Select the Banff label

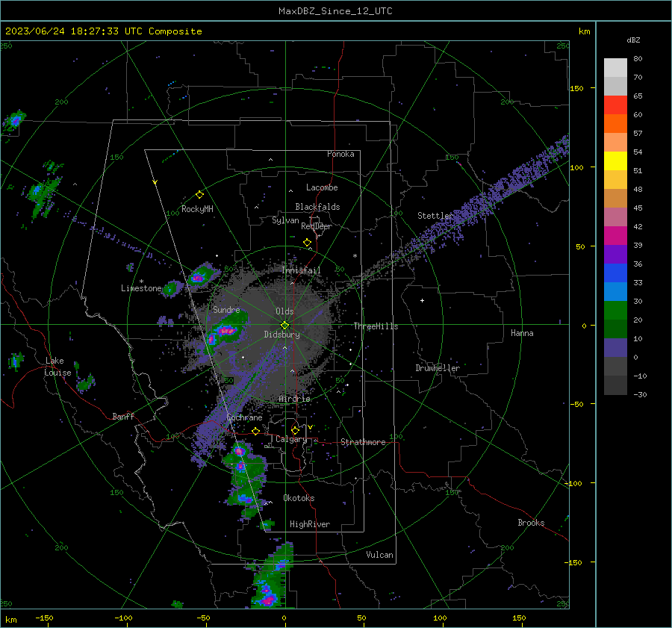123,416
